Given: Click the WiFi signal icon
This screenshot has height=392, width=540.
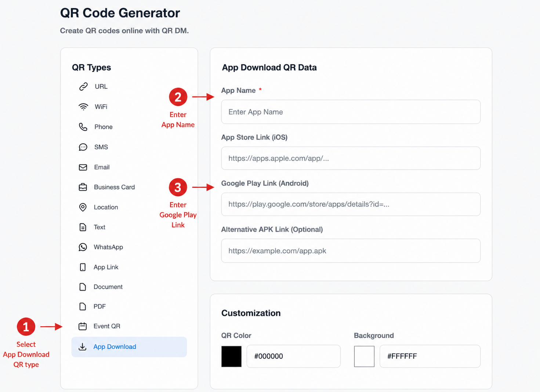Looking at the screenshot, I should [x=83, y=107].
